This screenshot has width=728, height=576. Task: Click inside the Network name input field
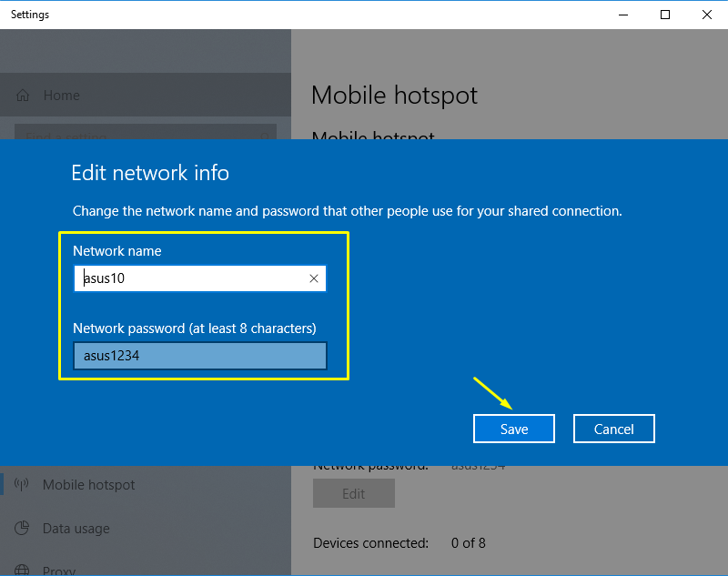[x=182, y=278]
